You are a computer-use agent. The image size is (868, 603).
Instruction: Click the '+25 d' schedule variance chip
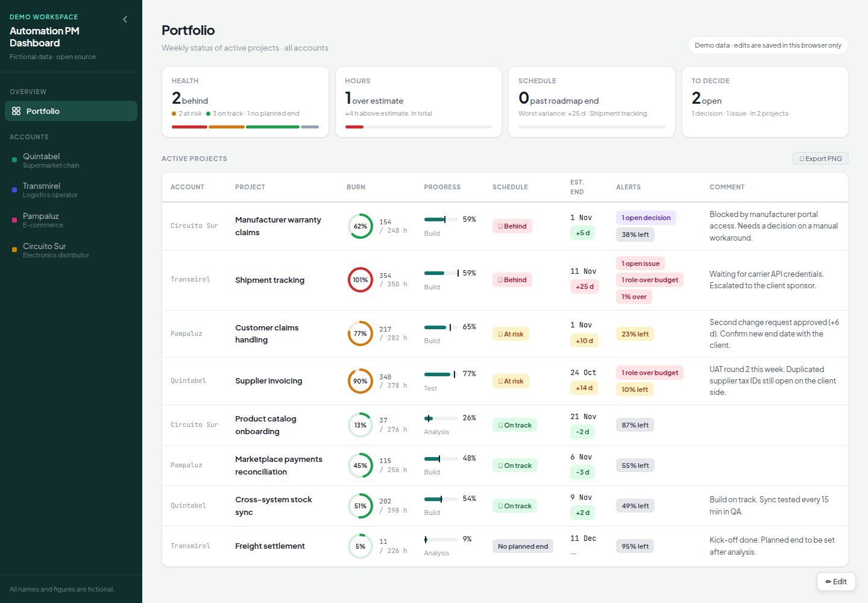pos(585,286)
